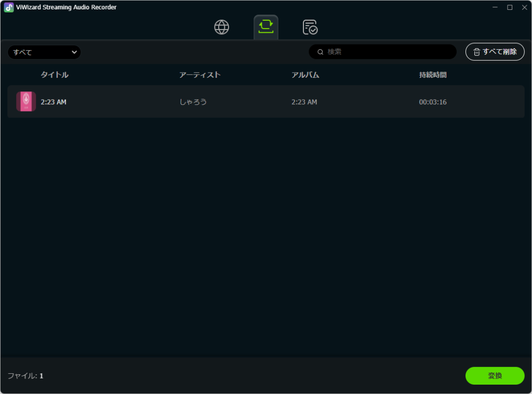Click the trash can icon beside すべて削除
Image resolution: width=532 pixels, height=394 pixels.
point(476,52)
